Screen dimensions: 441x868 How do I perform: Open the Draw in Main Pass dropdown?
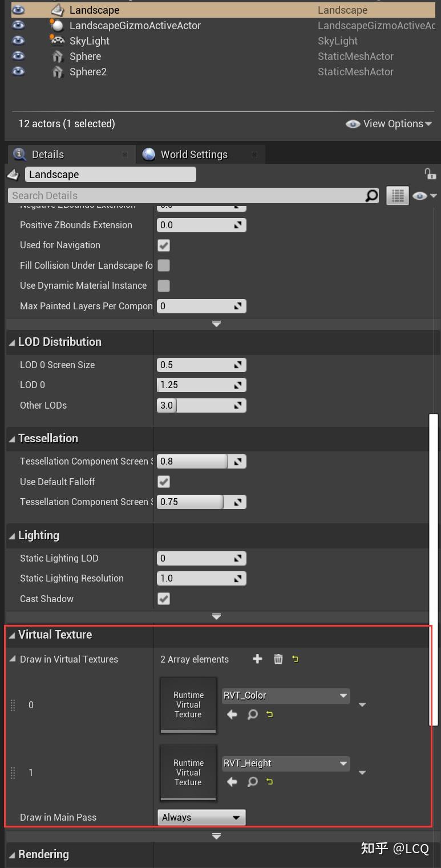click(x=201, y=817)
